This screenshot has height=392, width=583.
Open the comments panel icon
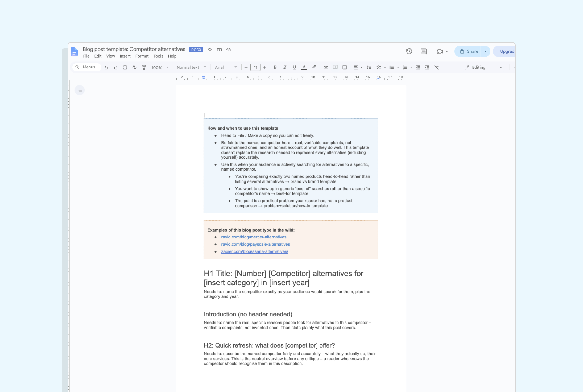424,51
